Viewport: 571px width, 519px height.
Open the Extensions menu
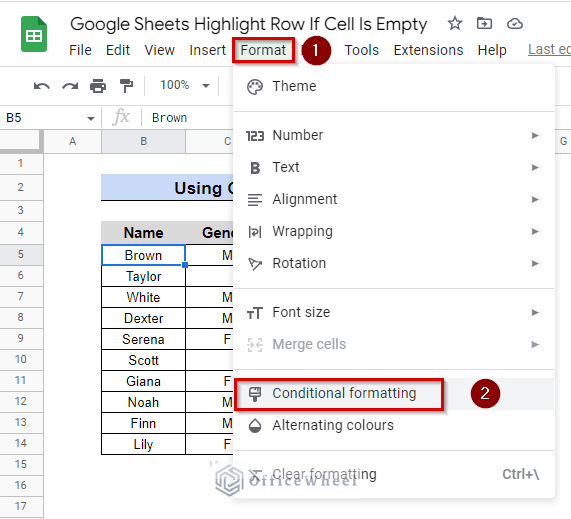coord(428,50)
